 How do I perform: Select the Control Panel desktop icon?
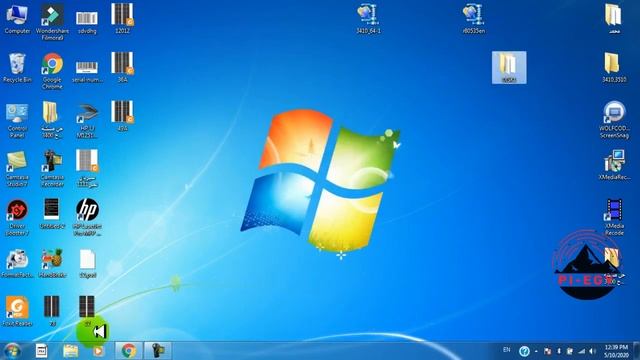click(17, 120)
